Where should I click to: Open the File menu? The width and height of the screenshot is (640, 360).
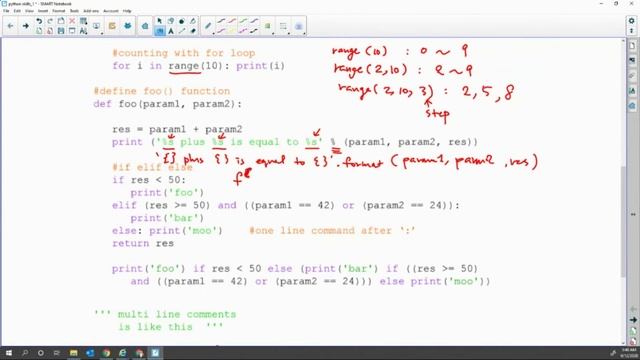click(x=6, y=11)
